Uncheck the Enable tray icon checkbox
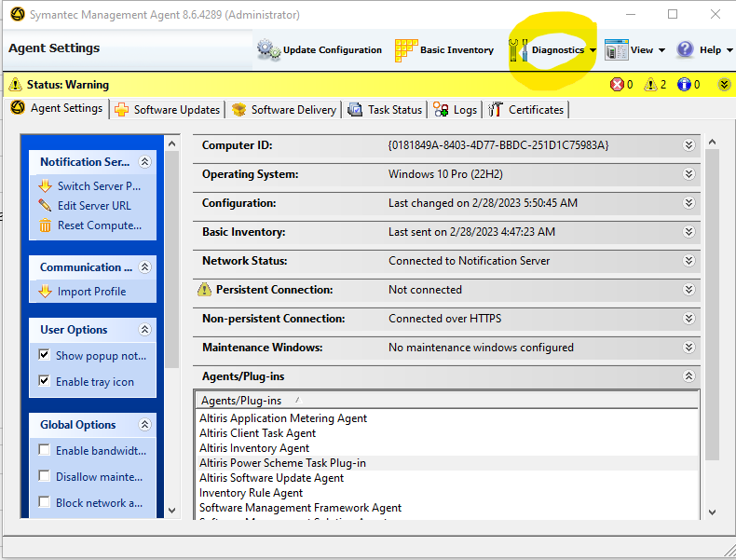 click(x=45, y=381)
